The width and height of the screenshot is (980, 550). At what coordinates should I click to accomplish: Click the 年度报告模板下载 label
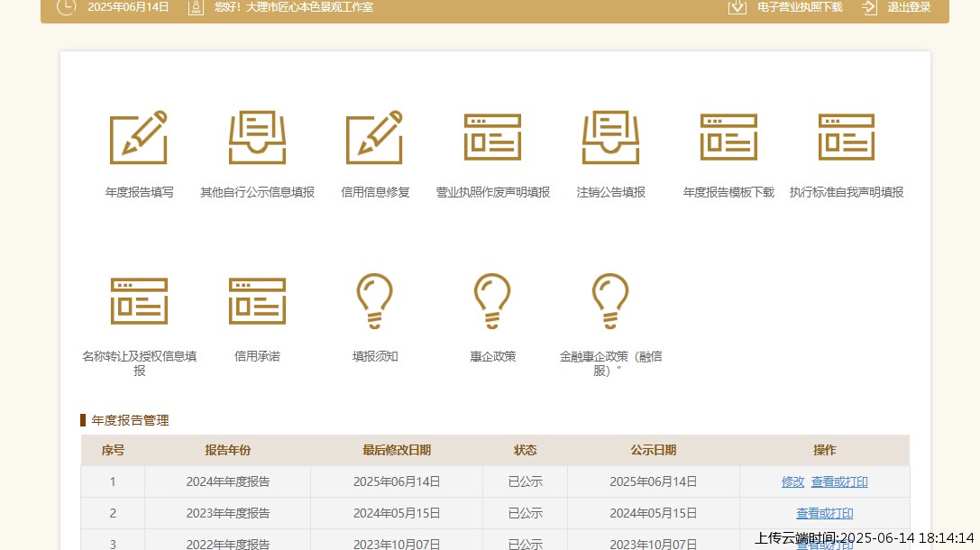pos(728,193)
